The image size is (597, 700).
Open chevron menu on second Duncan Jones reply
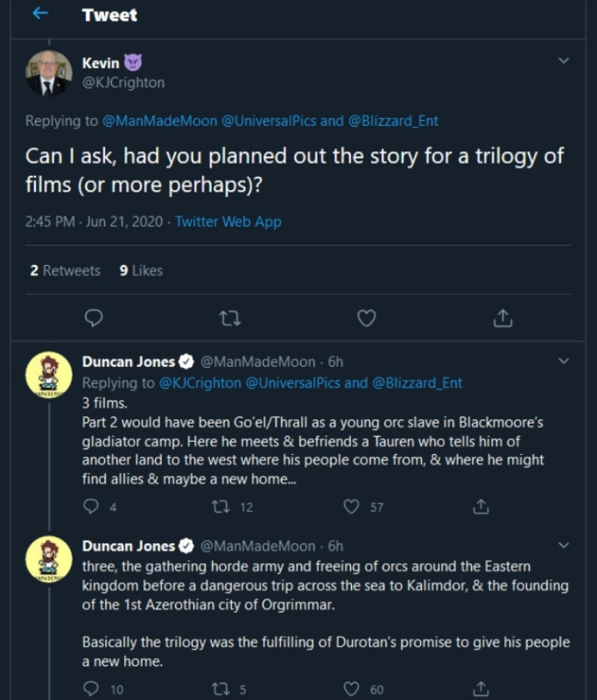click(x=564, y=544)
